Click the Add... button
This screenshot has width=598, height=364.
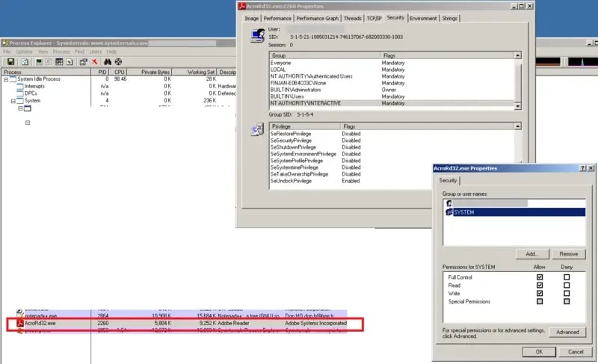(531, 254)
